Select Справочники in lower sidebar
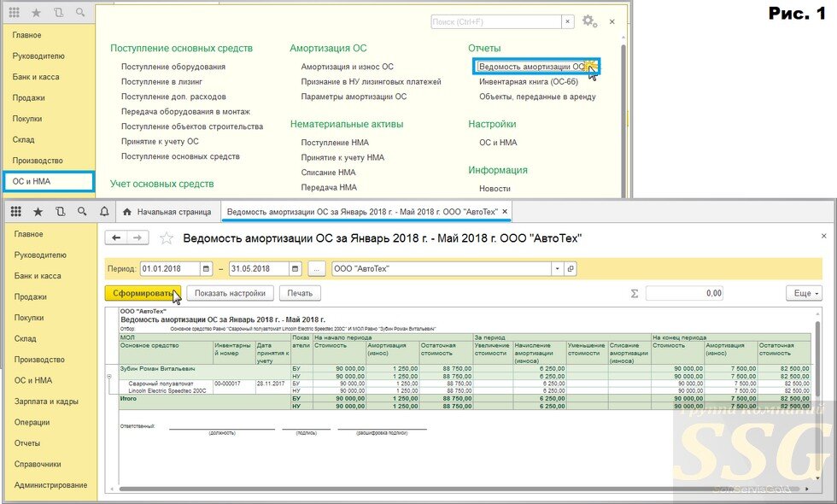This screenshot has width=837, height=504. [38, 464]
